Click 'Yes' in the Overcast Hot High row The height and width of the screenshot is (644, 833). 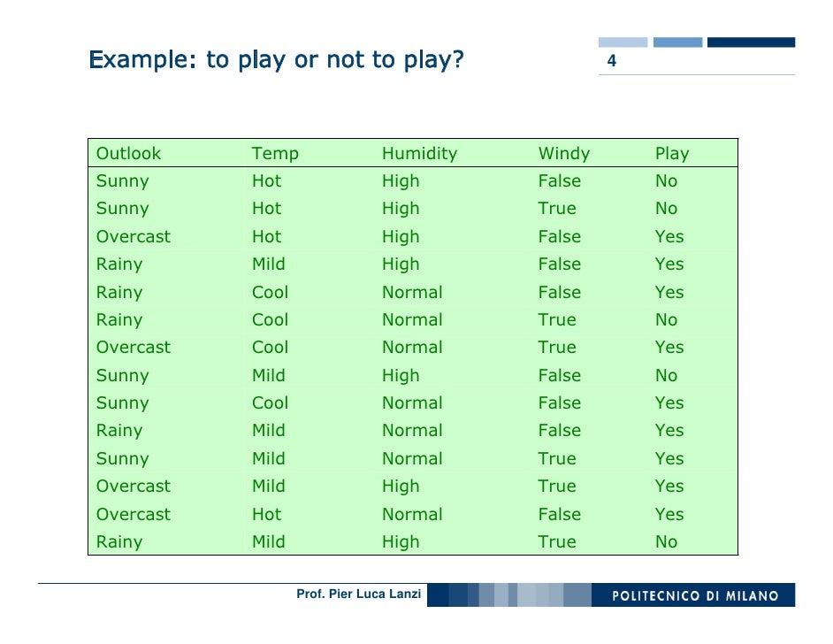coord(669,237)
